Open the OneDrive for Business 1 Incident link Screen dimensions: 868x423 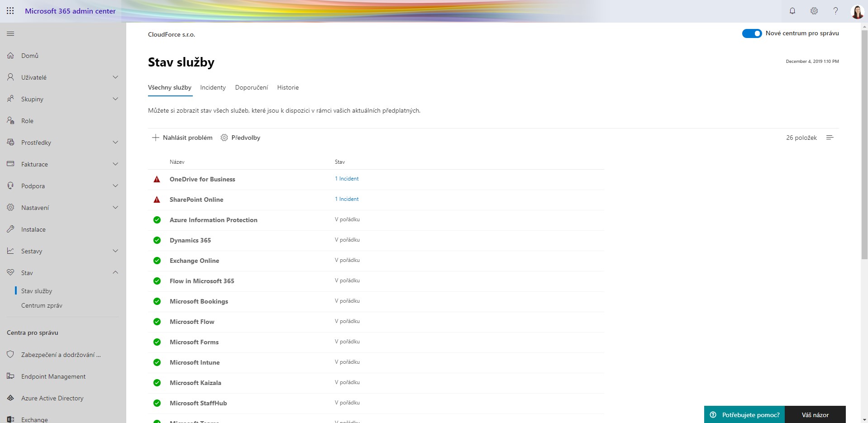[347, 179]
